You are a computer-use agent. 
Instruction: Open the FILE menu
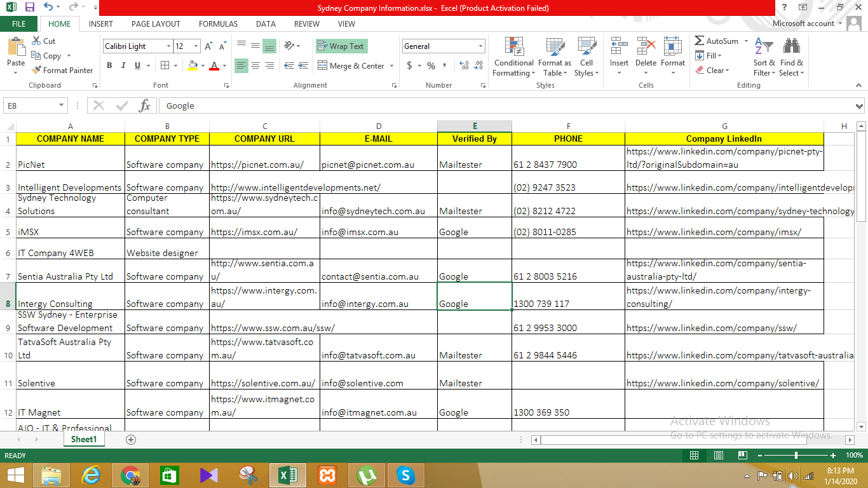[19, 24]
